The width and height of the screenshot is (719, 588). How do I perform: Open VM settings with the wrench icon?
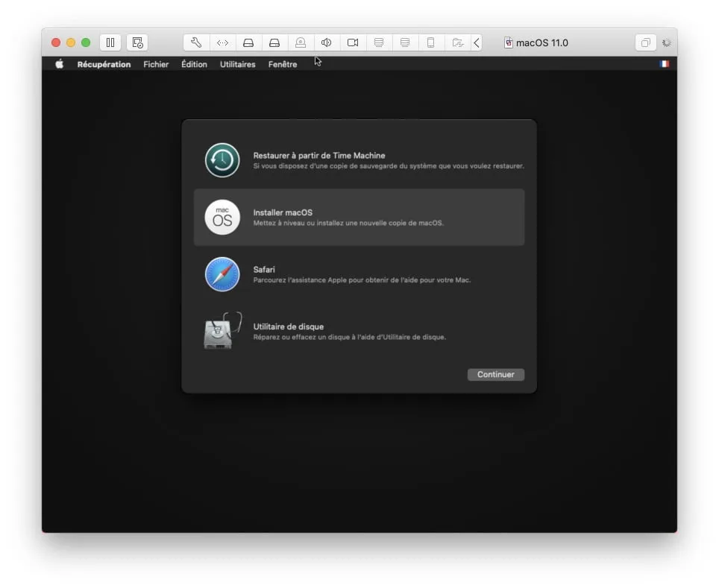point(195,42)
